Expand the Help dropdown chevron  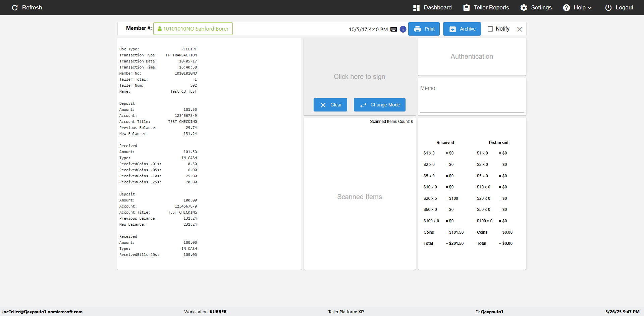[x=590, y=8]
